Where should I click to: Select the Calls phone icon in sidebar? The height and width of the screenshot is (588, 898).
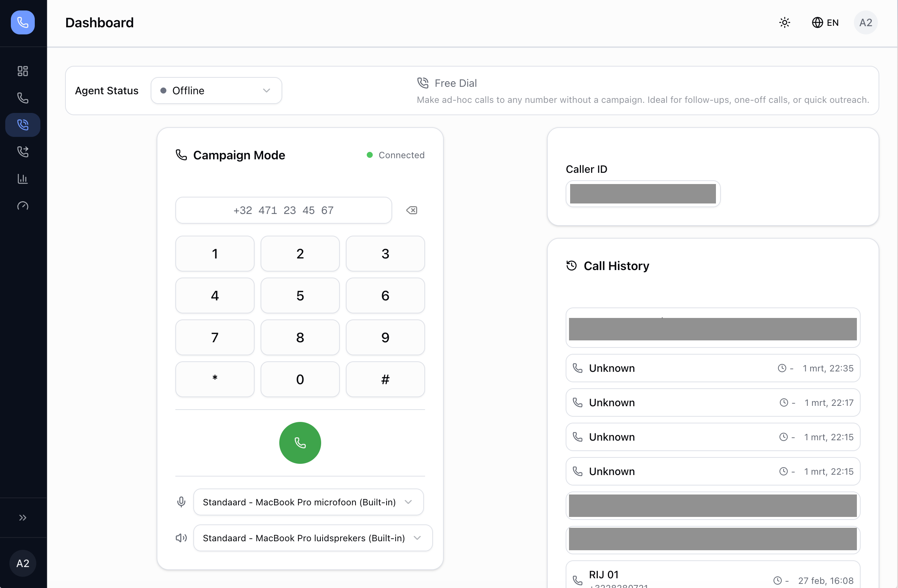click(23, 98)
